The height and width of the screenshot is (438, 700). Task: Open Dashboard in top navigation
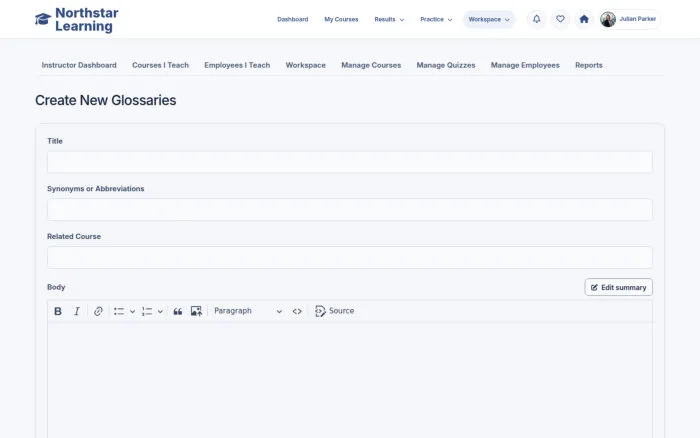coord(292,20)
